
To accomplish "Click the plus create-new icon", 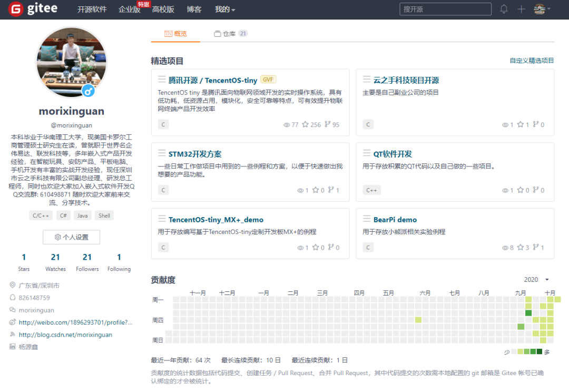I will pos(521,9).
